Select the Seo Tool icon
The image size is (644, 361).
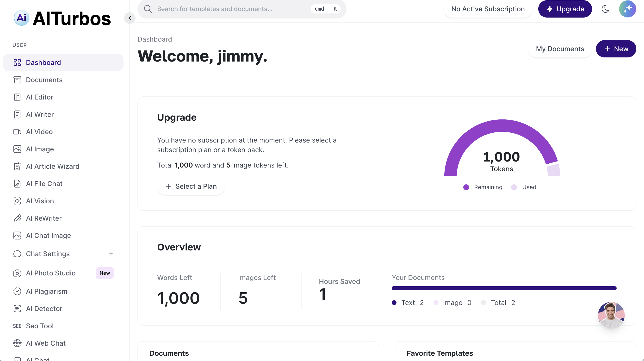point(17,326)
